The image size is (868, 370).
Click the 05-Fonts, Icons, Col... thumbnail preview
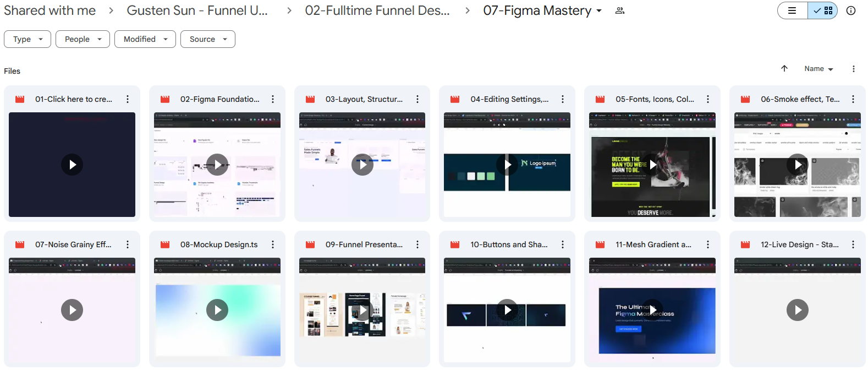pyautogui.click(x=652, y=165)
